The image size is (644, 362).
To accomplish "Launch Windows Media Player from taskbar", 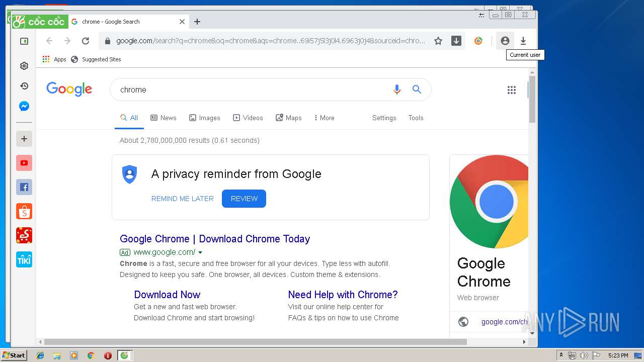I will [x=74, y=355].
